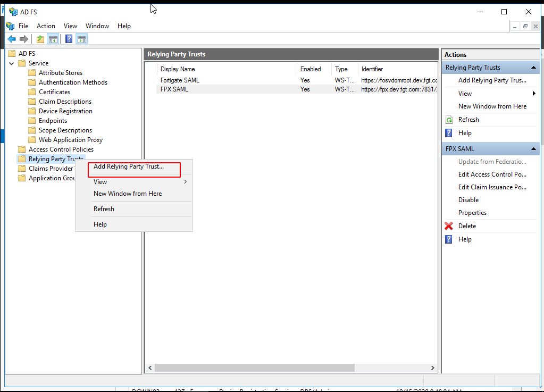Viewport: 544px width, 392px height.
Task: Click the green Refresh icon in Actions pane
Action: pos(449,120)
